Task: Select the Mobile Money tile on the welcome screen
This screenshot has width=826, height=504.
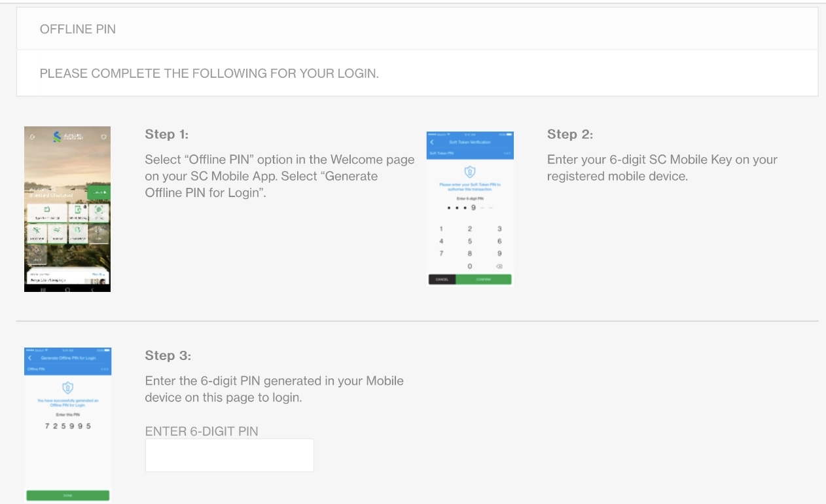Action: (78, 213)
